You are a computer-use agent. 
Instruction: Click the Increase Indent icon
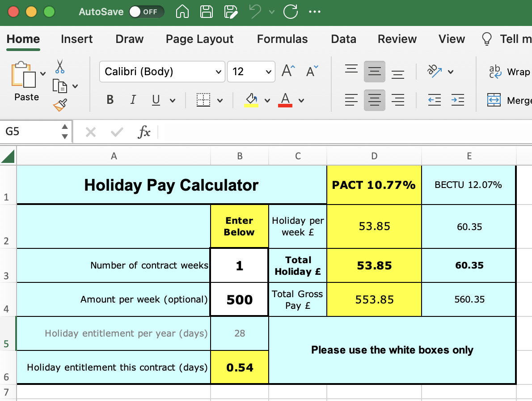point(458,100)
